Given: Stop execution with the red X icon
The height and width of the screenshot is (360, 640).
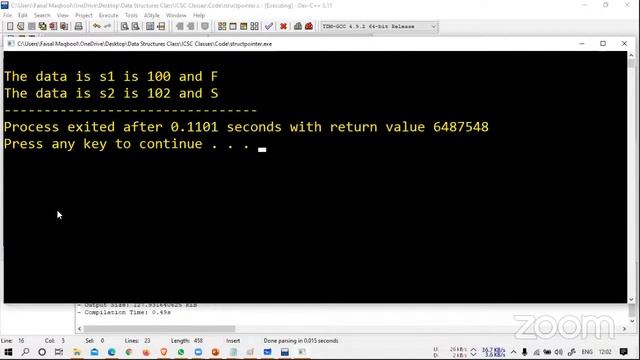Looking at the screenshot, I should point(283,26).
